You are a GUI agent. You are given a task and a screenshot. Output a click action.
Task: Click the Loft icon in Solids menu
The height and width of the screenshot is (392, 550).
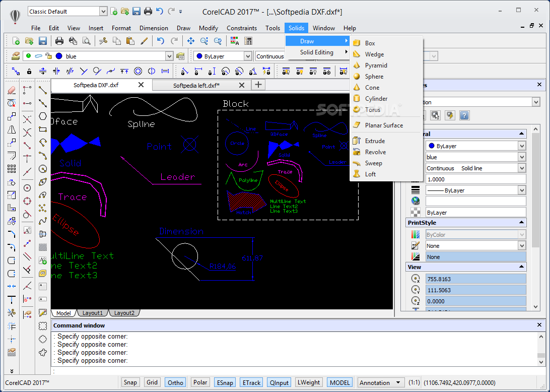(x=357, y=174)
